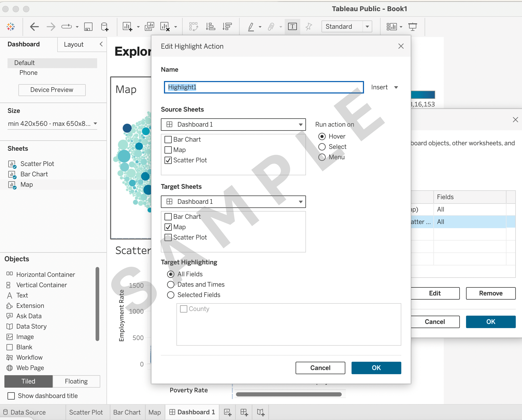
Task: Click the New Worksheet toolbar icon
Action: coord(127,26)
